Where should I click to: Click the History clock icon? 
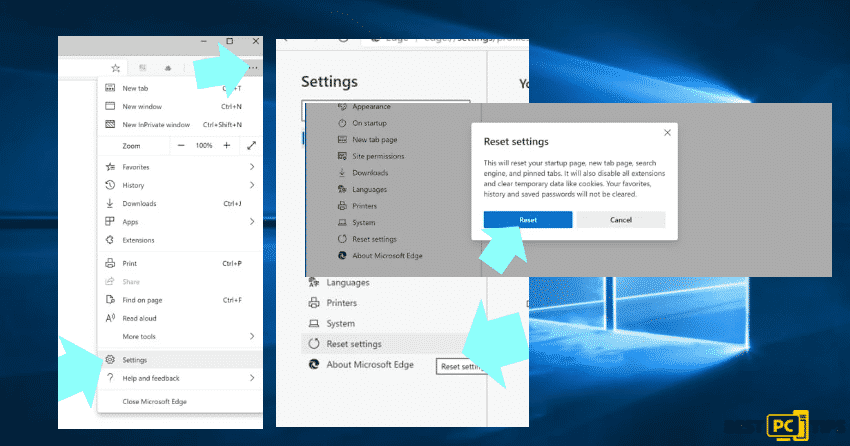coord(110,185)
